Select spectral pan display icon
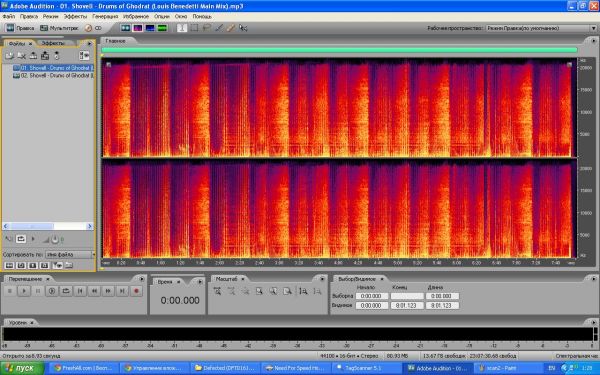The width and height of the screenshot is (600, 375). (150, 28)
